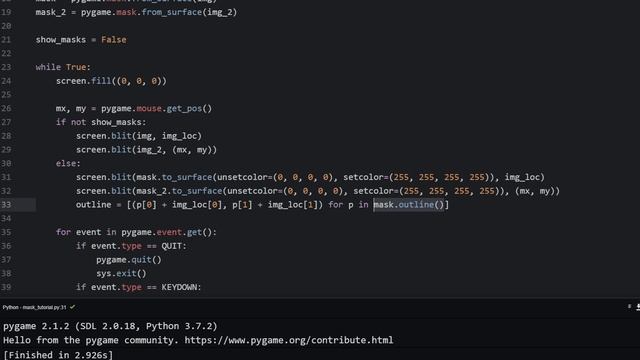Click 'QUIT' constant on line 36
Viewport: 640px width, 360px height.
point(171,246)
